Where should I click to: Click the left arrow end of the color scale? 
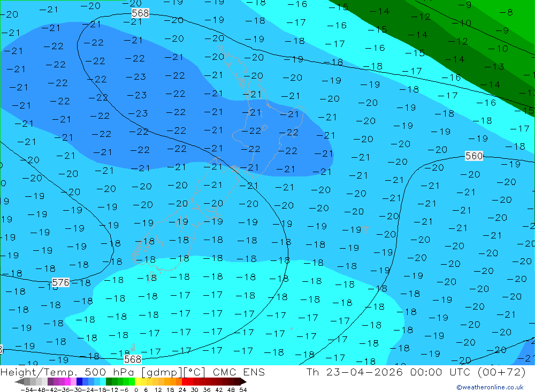tap(19, 381)
